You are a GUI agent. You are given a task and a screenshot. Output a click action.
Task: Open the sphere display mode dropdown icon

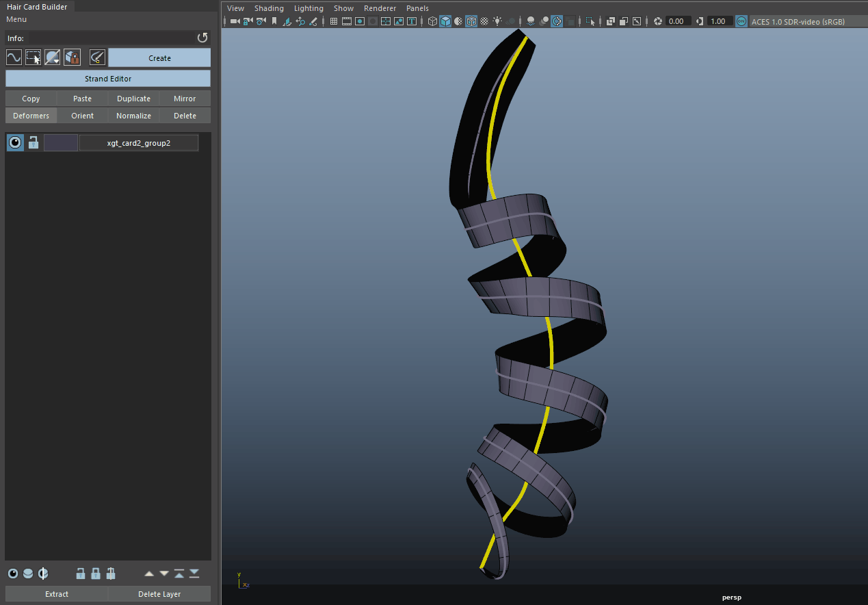point(53,57)
